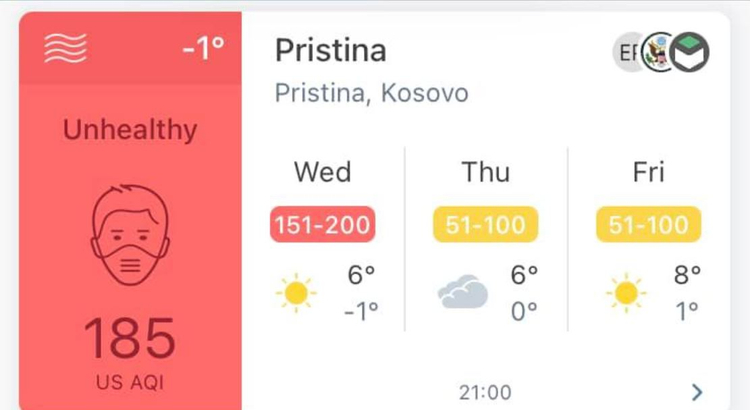Click Thursday's yellow 51-100 AQI badge

485,224
